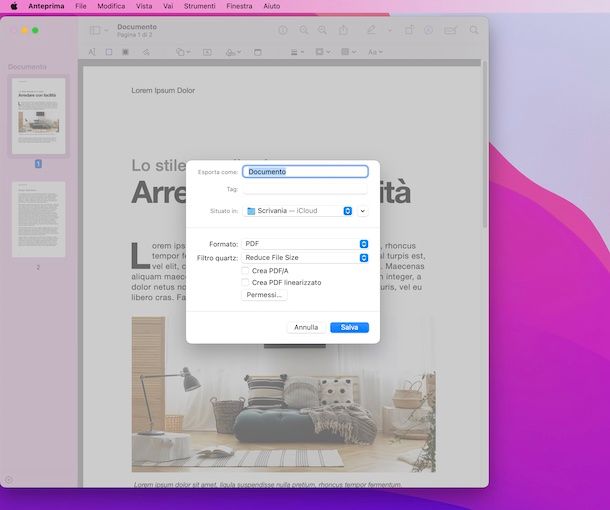The image size is (610, 510).
Task: Click the Salva button
Action: 349,328
